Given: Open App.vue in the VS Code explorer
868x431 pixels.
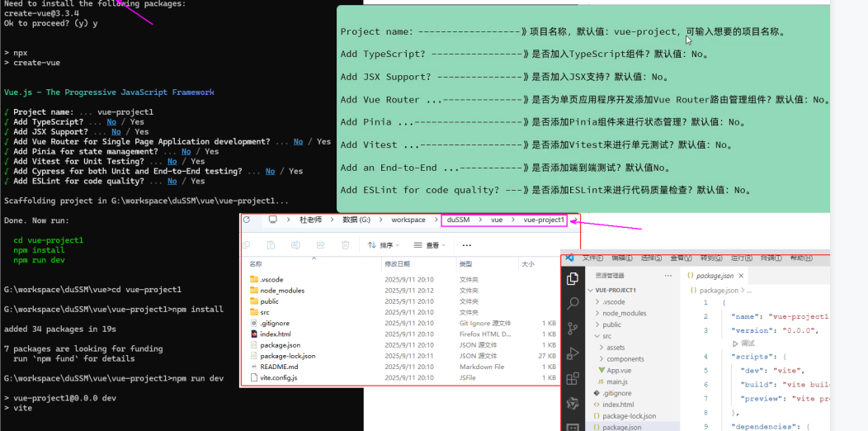Looking at the screenshot, I should point(618,371).
